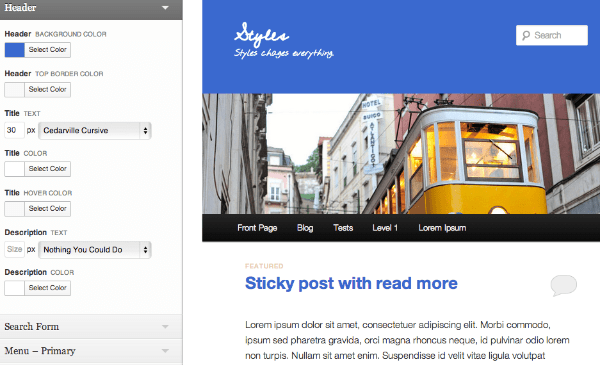Click the magnifier icon in search box

[526, 36]
